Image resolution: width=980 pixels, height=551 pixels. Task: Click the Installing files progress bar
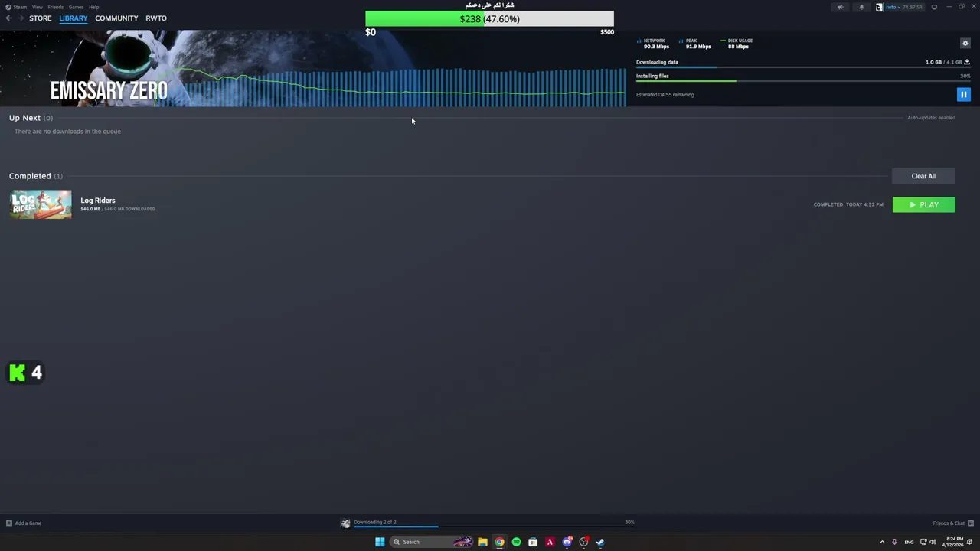803,81
